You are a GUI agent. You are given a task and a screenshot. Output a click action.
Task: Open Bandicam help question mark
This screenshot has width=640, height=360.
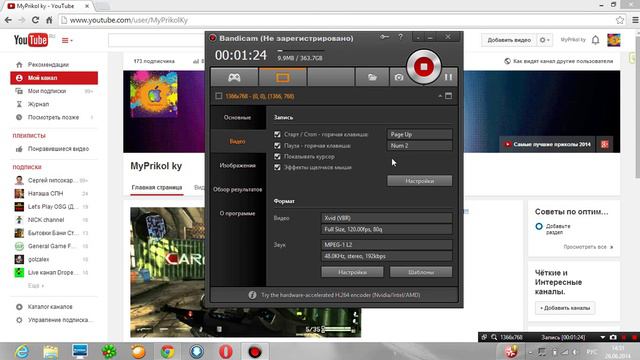(x=400, y=37)
